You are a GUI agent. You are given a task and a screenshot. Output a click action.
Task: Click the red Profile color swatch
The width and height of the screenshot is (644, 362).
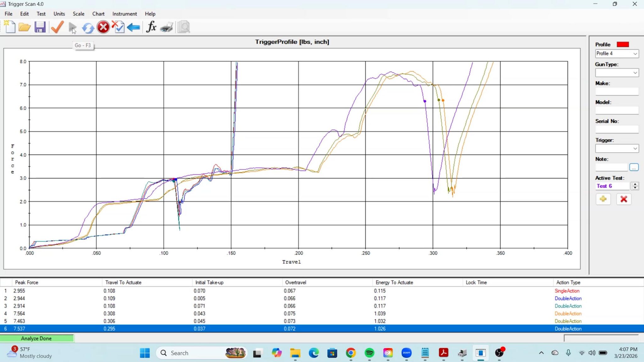pyautogui.click(x=623, y=45)
